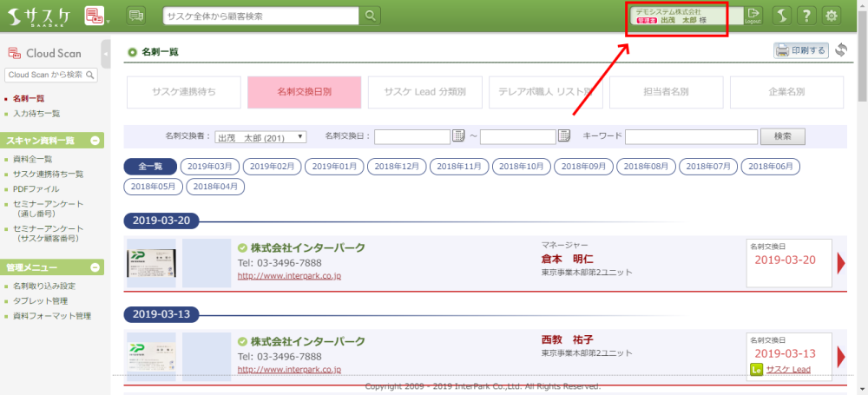This screenshot has height=395, width=868.
Task: Open the end date calendar picker icon
Action: [x=564, y=135]
